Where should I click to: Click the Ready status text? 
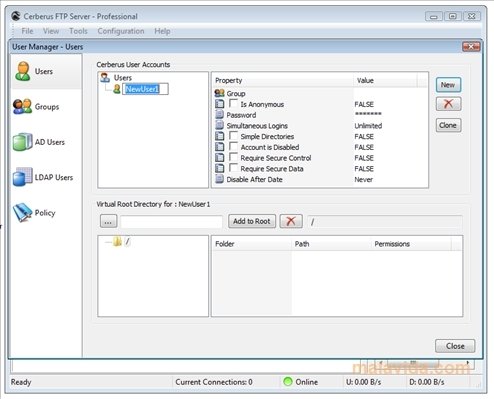point(21,382)
